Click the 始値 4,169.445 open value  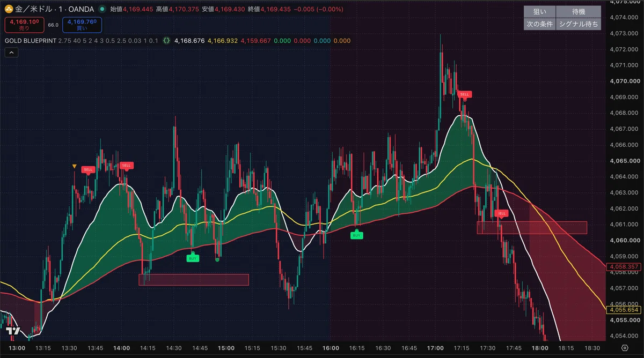[131, 9]
